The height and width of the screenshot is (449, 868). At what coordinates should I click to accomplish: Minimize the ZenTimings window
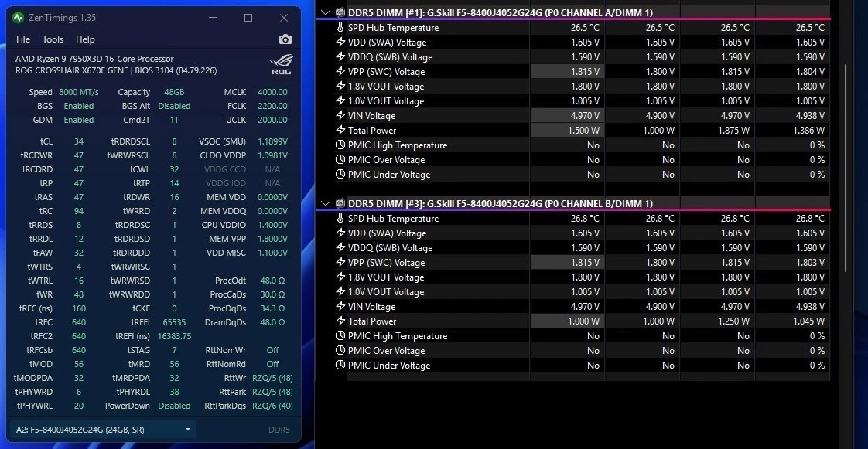pyautogui.click(x=213, y=18)
